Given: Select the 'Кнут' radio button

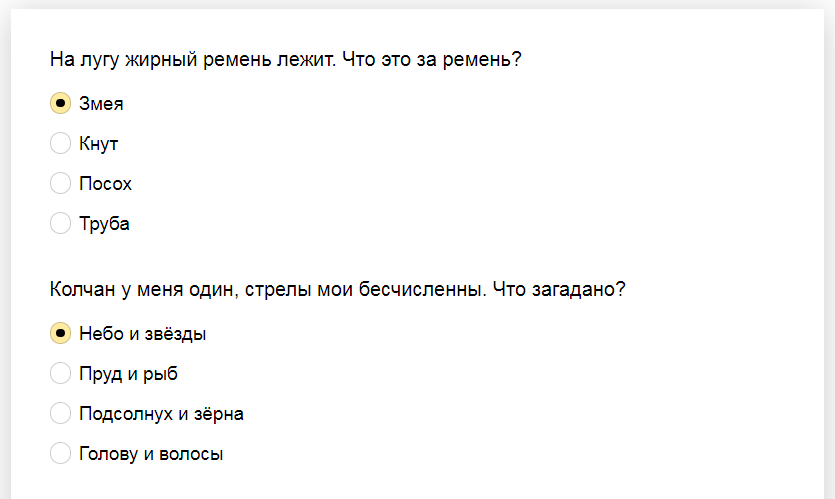Looking at the screenshot, I should tap(60, 143).
